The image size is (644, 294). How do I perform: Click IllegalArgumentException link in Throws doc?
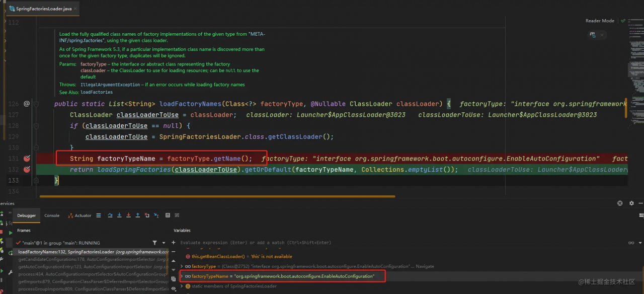pyautogui.click(x=110, y=85)
